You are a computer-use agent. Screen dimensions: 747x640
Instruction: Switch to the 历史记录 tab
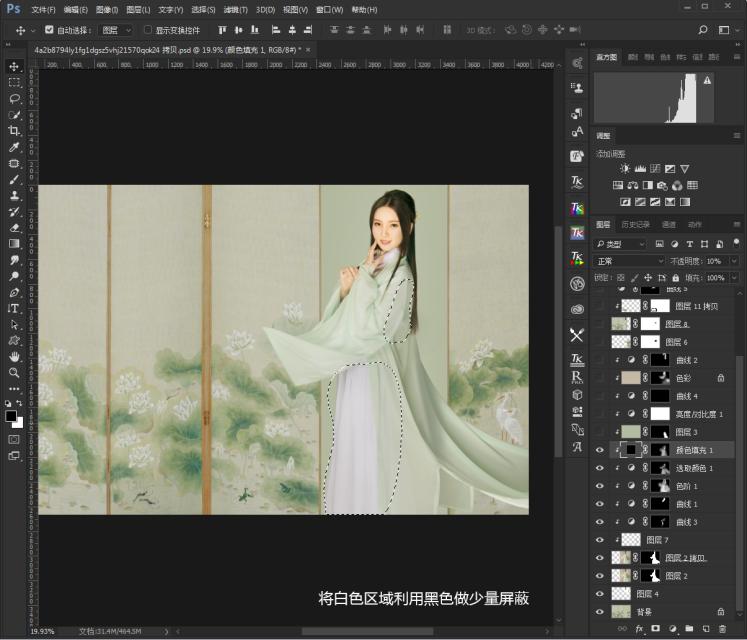(636, 225)
